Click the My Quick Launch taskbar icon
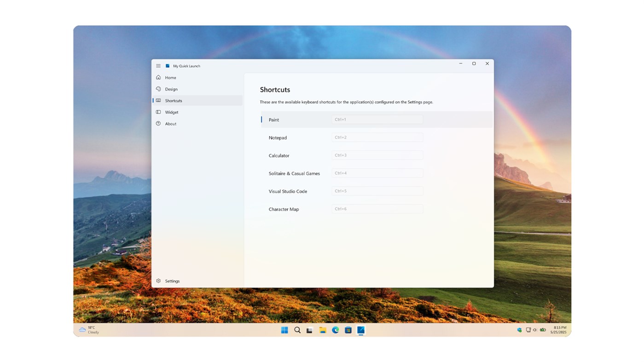The height and width of the screenshot is (362, 644). point(360,330)
